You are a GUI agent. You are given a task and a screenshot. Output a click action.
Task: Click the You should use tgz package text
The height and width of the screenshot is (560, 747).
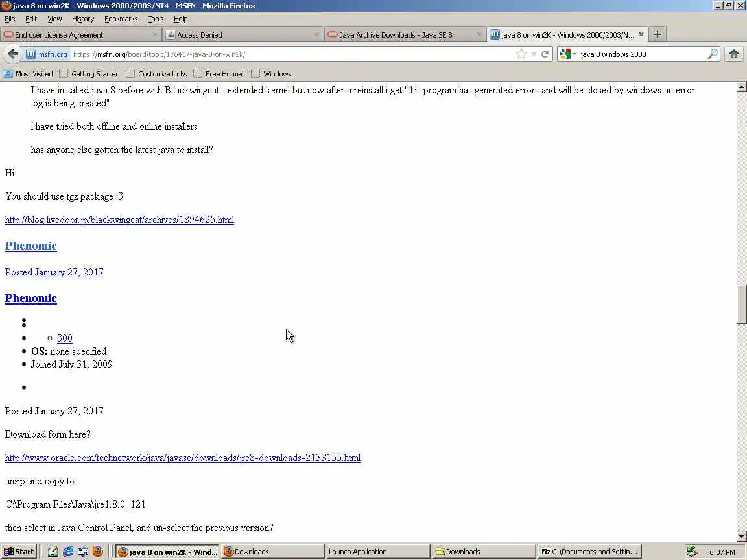64,196
